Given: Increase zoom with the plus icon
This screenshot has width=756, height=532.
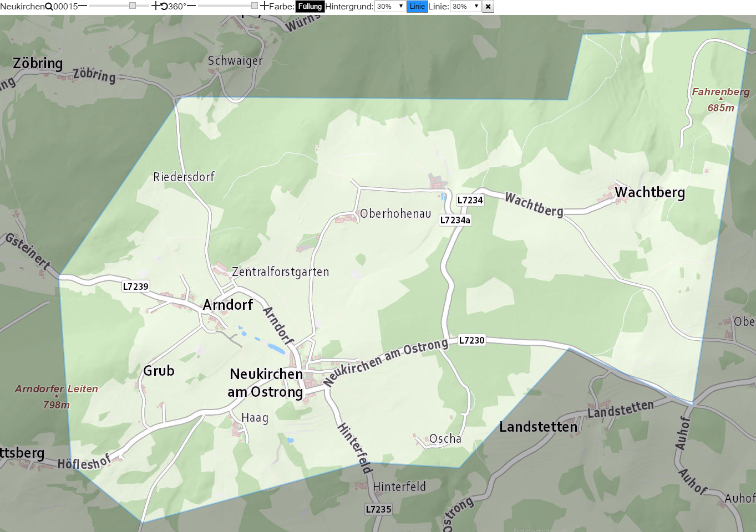Looking at the screenshot, I should click(x=155, y=6).
